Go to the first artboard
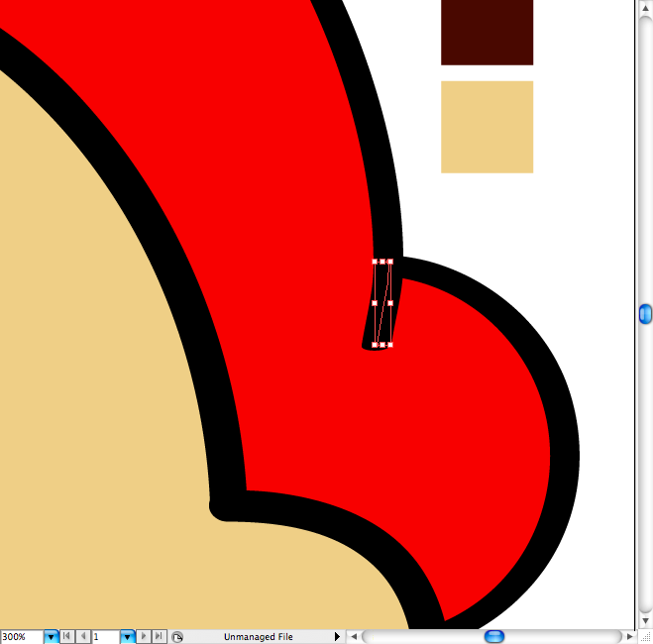 point(66,636)
